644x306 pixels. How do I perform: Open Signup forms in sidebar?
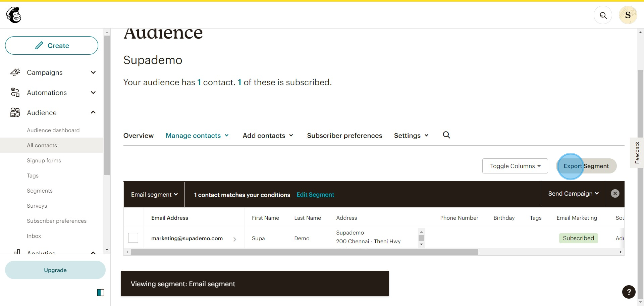[x=44, y=160]
